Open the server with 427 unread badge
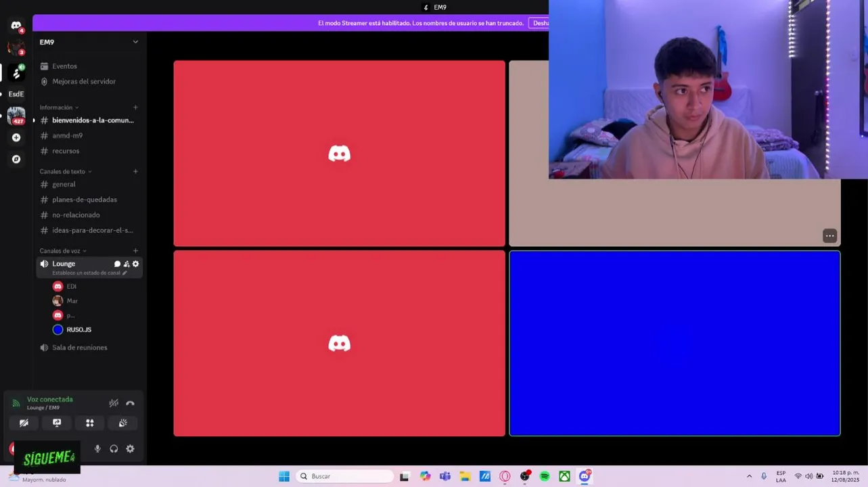This screenshot has width=868, height=487. 16,116
